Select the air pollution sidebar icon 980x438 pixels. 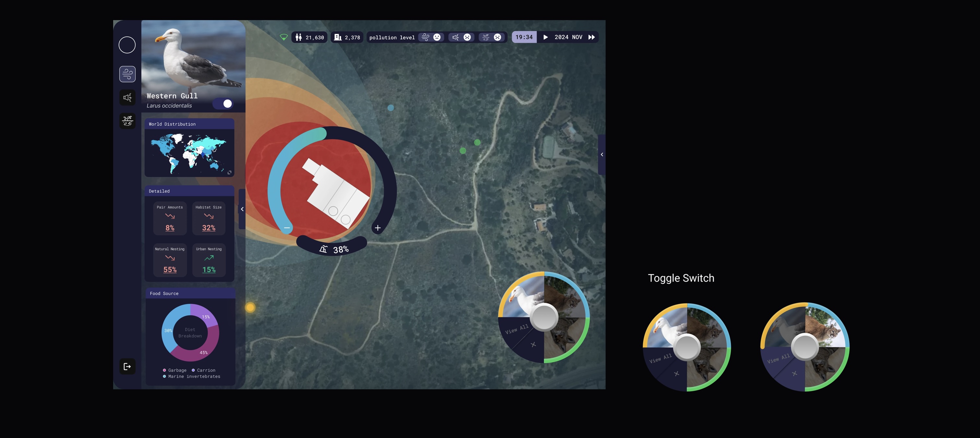tap(127, 74)
